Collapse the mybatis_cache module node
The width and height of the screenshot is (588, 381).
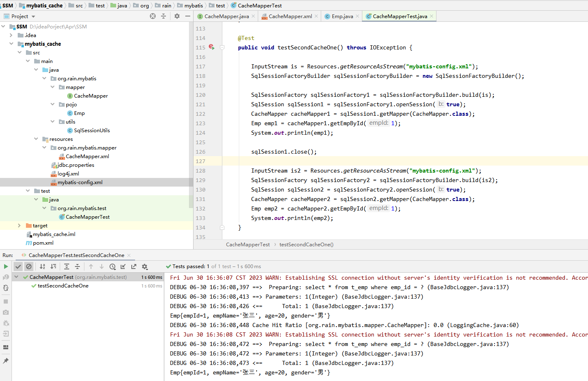coord(12,44)
